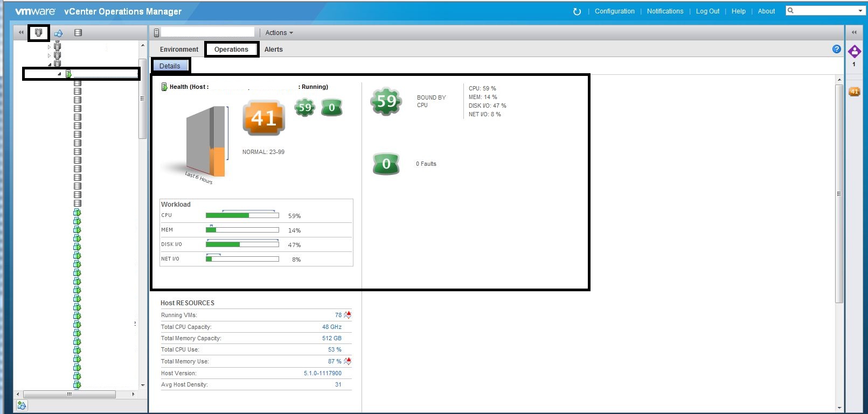Click the blue help question mark icon
Screen dimensions: 868x414
click(x=837, y=49)
